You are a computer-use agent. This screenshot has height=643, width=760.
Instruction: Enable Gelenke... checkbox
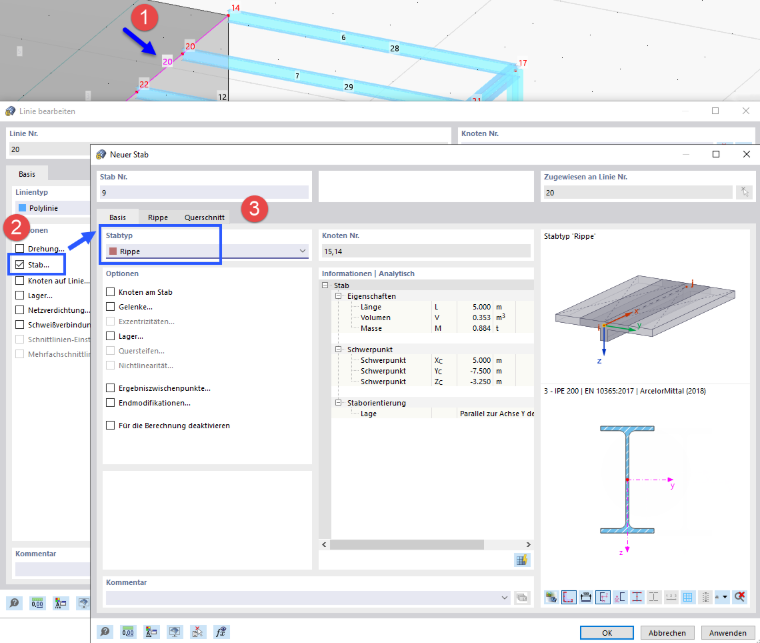click(x=111, y=307)
